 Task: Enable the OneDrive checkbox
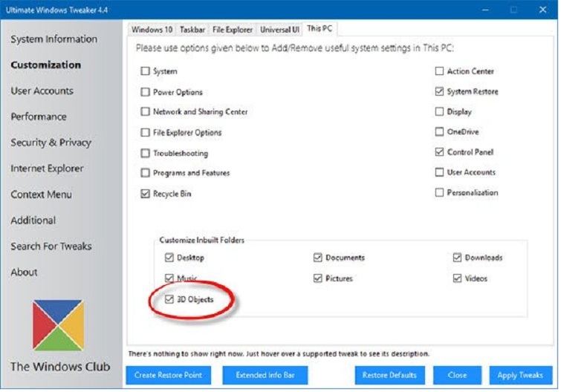coord(439,131)
